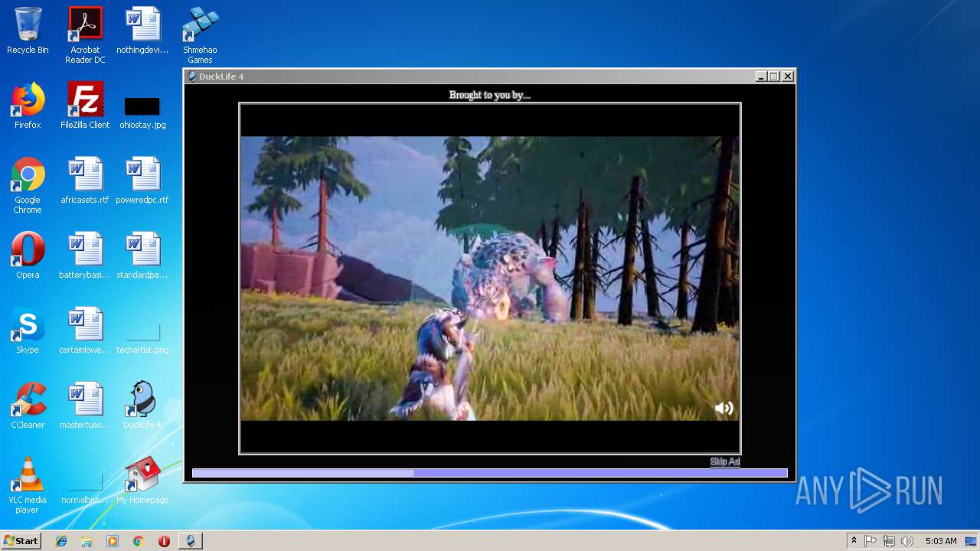Select the mastertues document icon
The image size is (980, 551).
coord(85,406)
